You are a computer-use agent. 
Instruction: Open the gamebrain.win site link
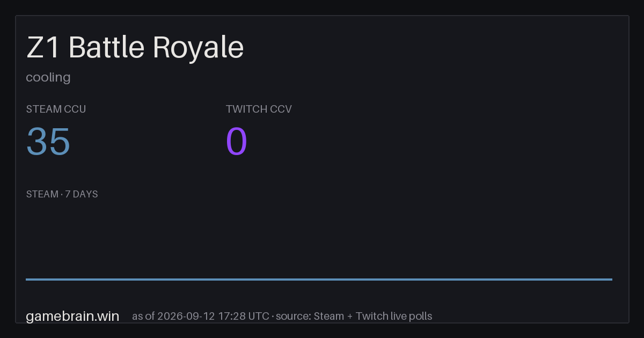[72, 316]
